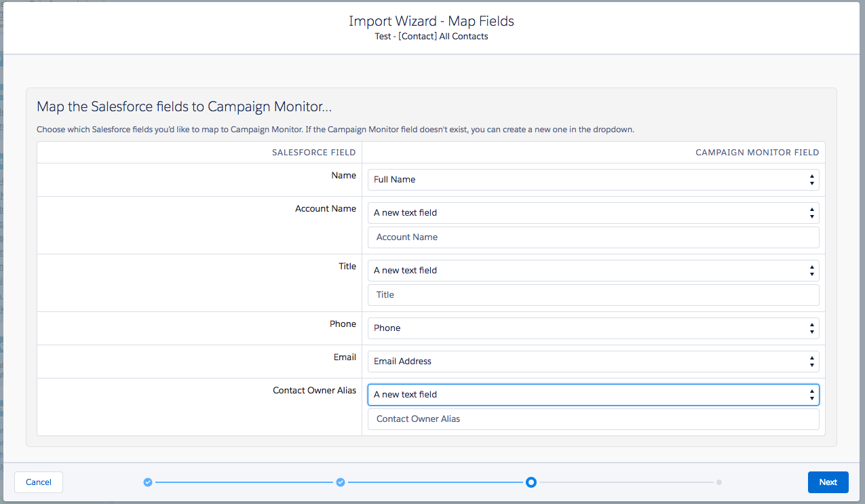This screenshot has height=504, width=865.
Task: Click the progress line between steps two and three
Action: click(436, 482)
